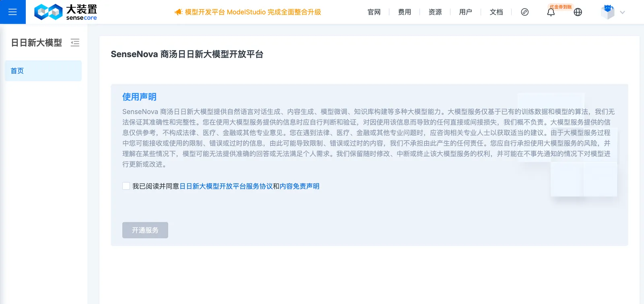The height and width of the screenshot is (304, 644).
Task: Open the notification bell
Action: pyautogui.click(x=551, y=12)
